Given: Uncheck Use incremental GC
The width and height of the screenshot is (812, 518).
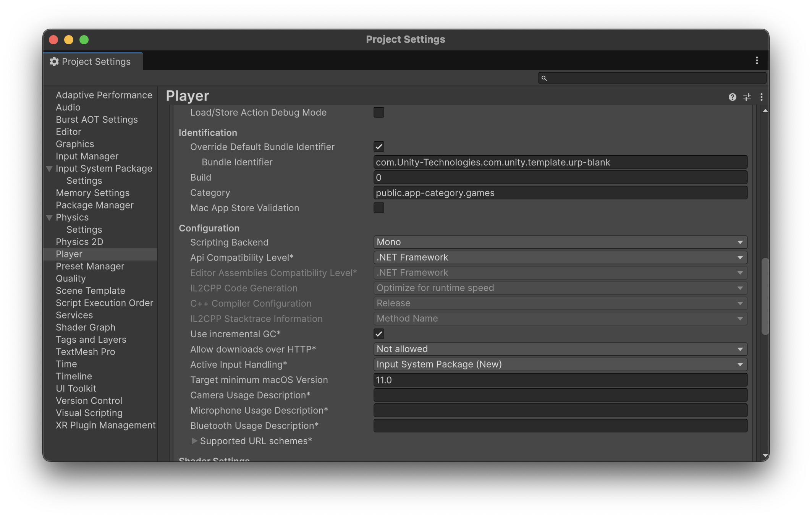Looking at the screenshot, I should coord(379,334).
